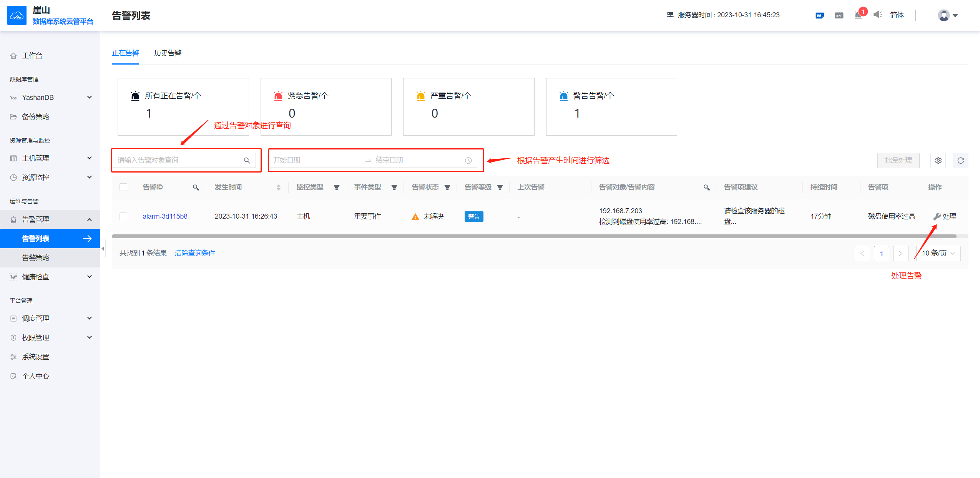980x478 pixels.
Task: Open the table column settings gear icon
Action: tap(938, 160)
